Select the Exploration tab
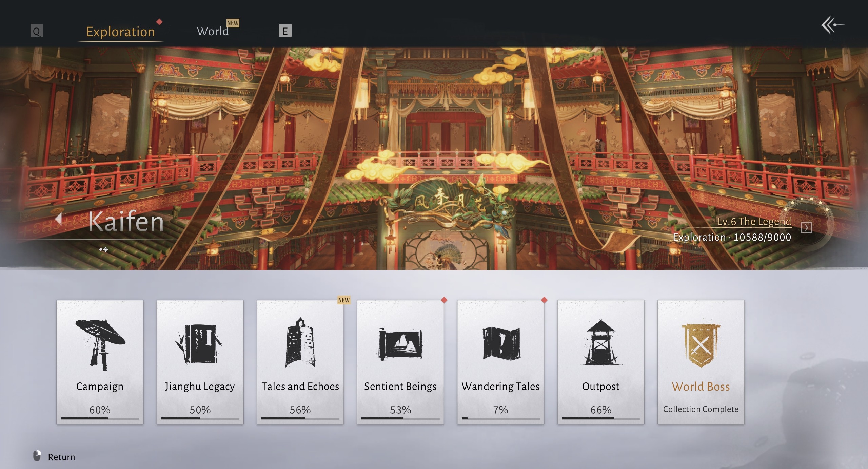 120,32
